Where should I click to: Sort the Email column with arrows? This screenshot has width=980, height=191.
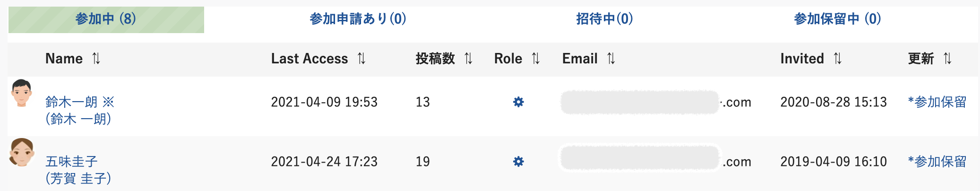click(x=611, y=59)
